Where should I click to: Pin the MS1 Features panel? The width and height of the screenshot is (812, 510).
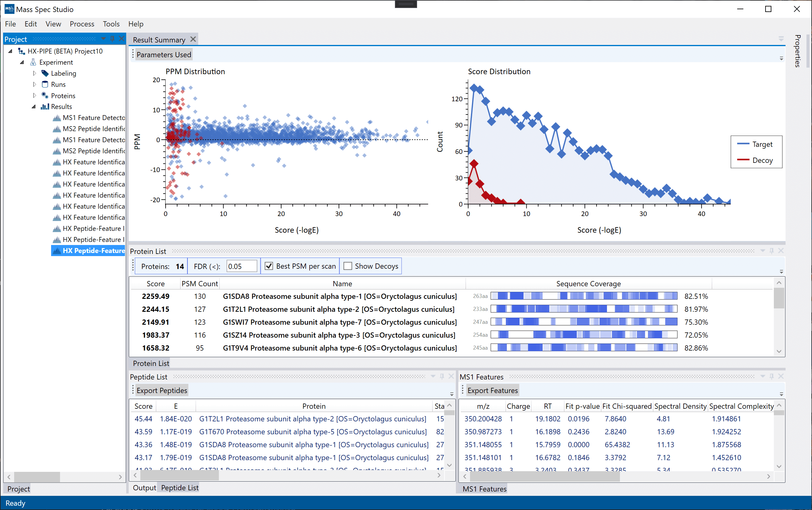pos(772,376)
